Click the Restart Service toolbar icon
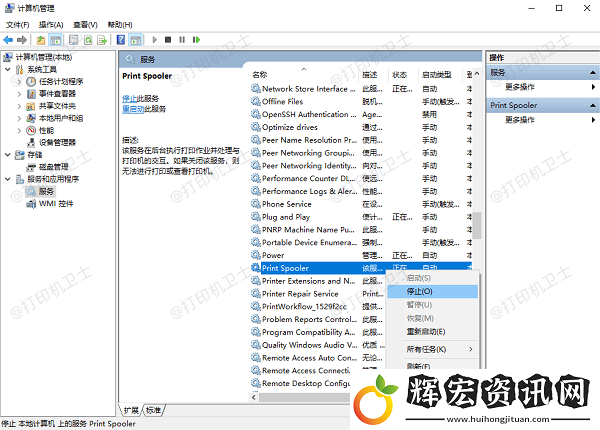The width and height of the screenshot is (600, 430). 196,40
